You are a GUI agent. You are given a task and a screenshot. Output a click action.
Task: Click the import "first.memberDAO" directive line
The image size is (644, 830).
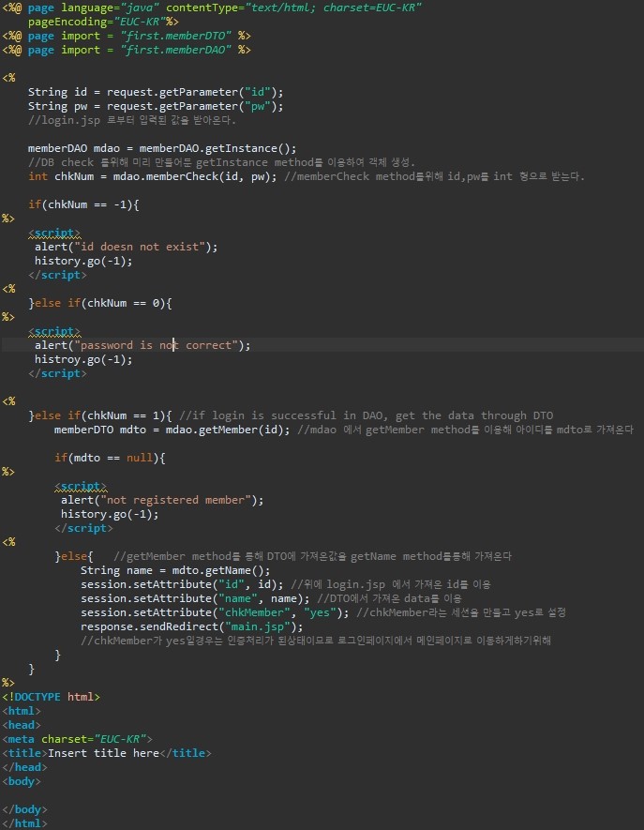127,50
